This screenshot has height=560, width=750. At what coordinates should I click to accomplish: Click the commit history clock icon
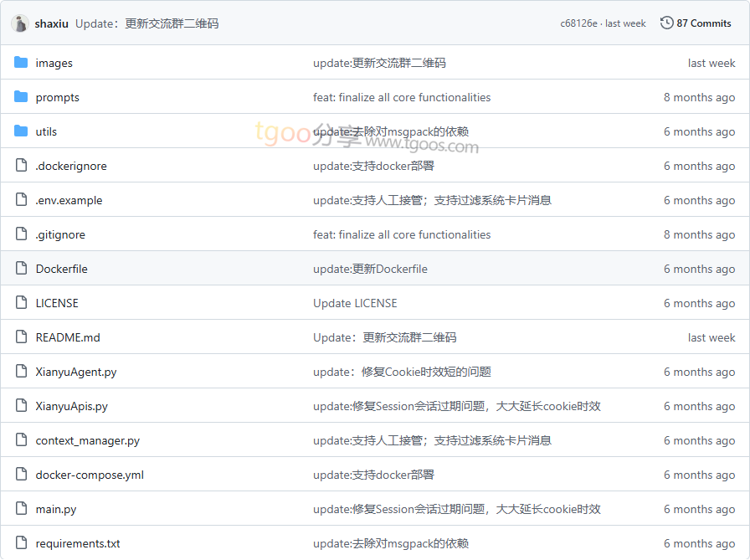[x=666, y=23]
